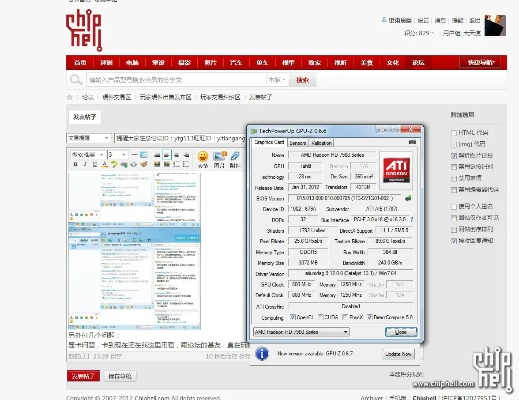The height and width of the screenshot is (400, 519).
Task: Click the 设置 settings link at top
Action: 423,20
